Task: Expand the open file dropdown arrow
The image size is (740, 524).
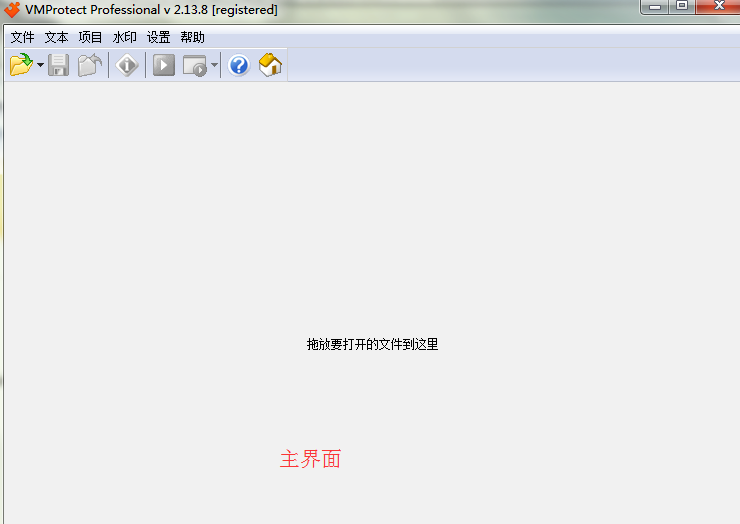Action: 40,65
